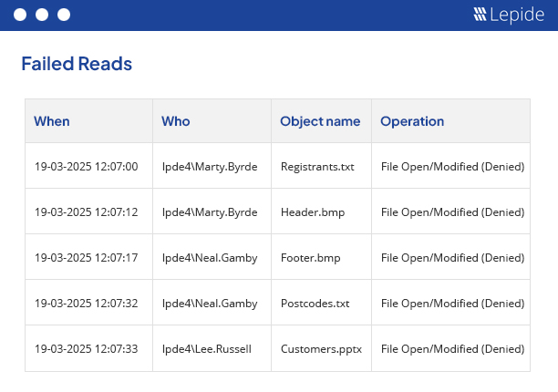Viewport: 558px width, 392px height.
Task: Select timestamp 19-03-2025 12:07:17
Action: tap(86, 258)
